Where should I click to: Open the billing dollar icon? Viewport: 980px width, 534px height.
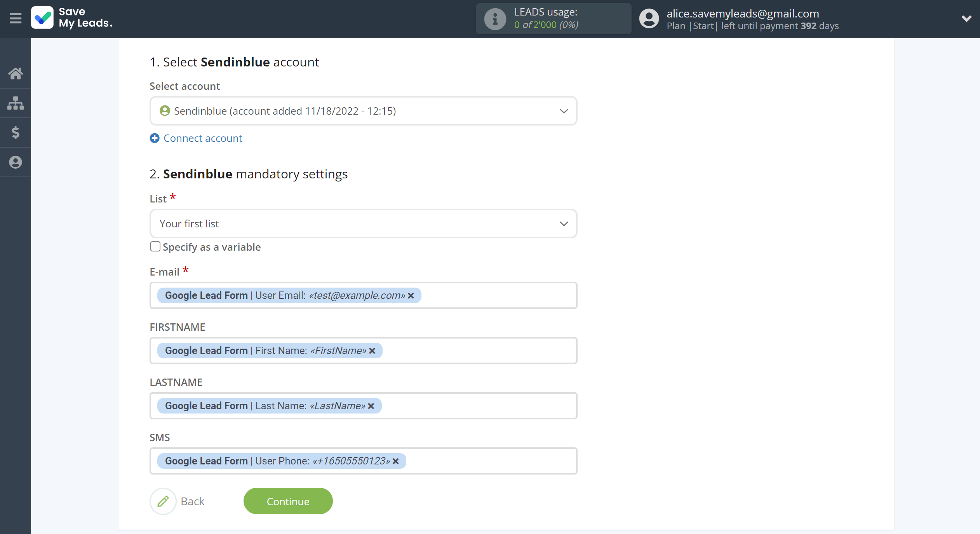click(x=16, y=133)
